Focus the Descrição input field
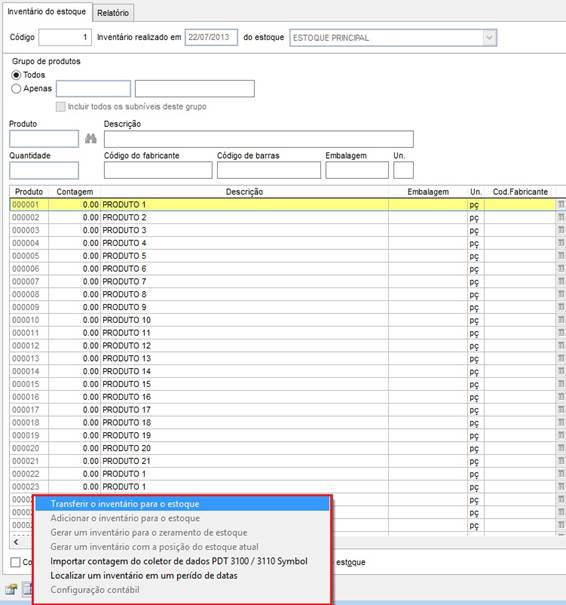 [x=259, y=139]
